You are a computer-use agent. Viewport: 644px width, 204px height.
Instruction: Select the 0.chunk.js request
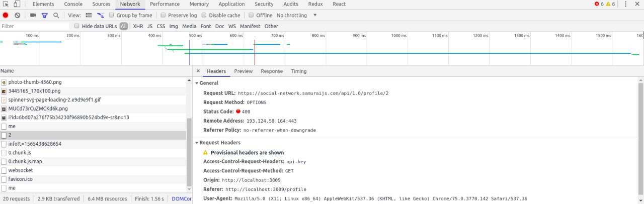20,153
